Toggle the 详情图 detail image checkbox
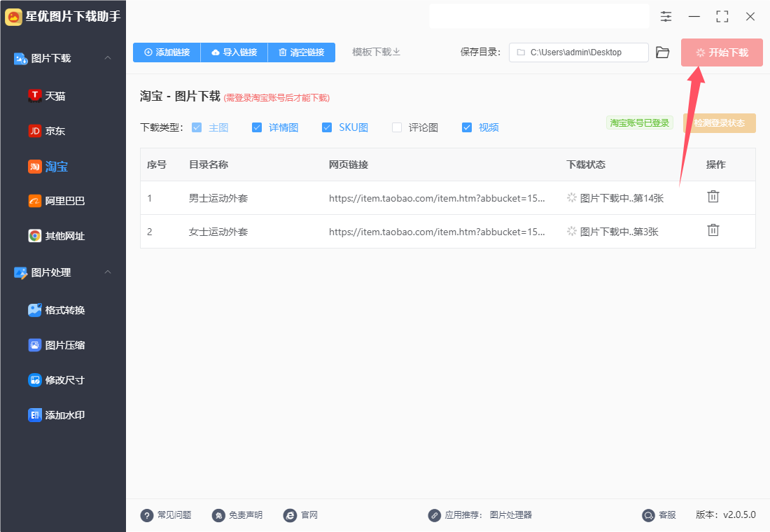Viewport: 770px width, 532px height. pos(257,127)
